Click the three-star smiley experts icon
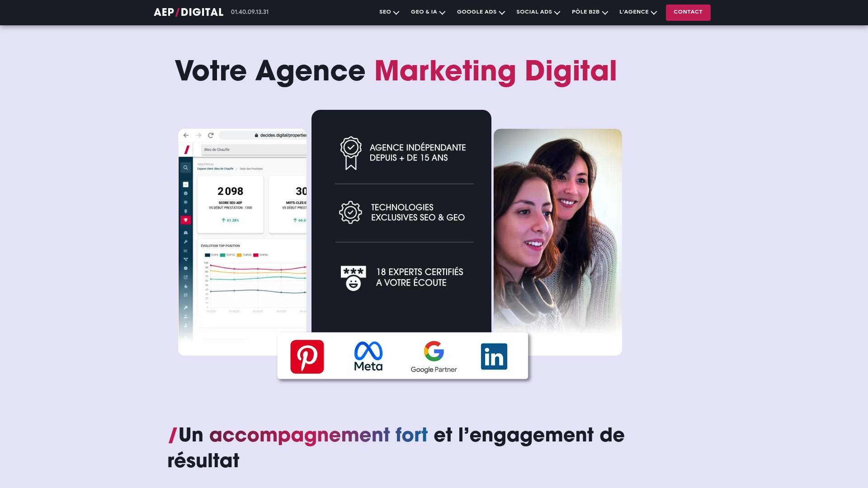868x488 pixels. (x=353, y=277)
